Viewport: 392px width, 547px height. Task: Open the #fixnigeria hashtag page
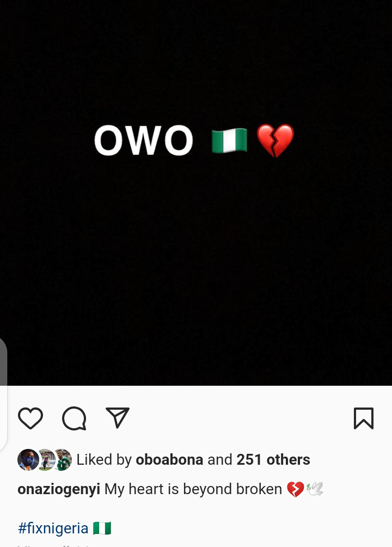coord(53,528)
